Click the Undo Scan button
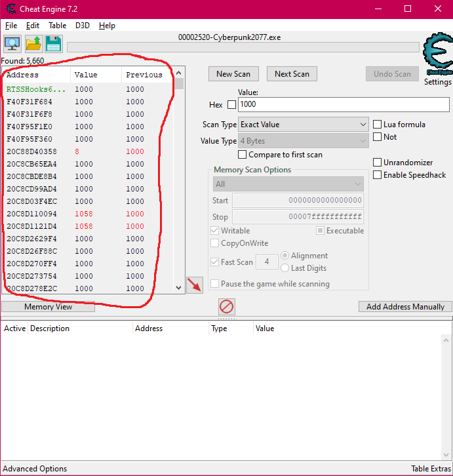Screen dimensions: 453x476 (x=392, y=74)
